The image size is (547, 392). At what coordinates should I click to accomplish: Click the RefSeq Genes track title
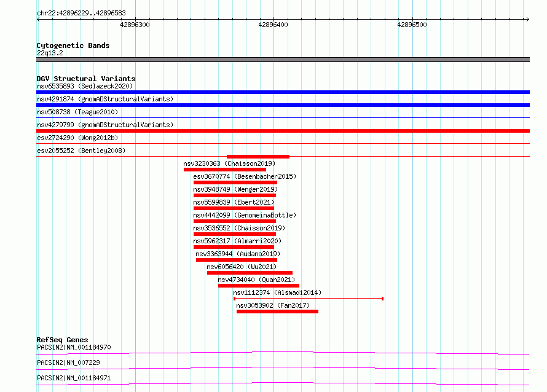62,340
